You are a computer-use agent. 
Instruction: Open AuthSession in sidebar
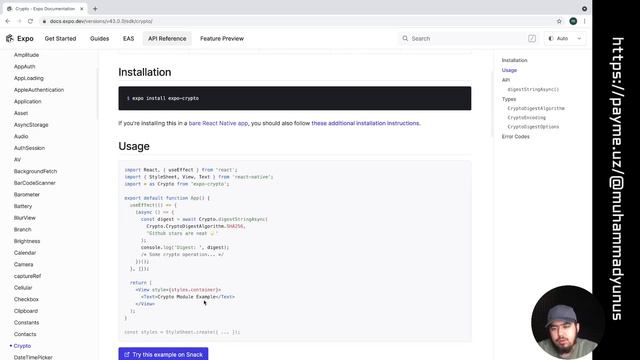pyautogui.click(x=29, y=148)
